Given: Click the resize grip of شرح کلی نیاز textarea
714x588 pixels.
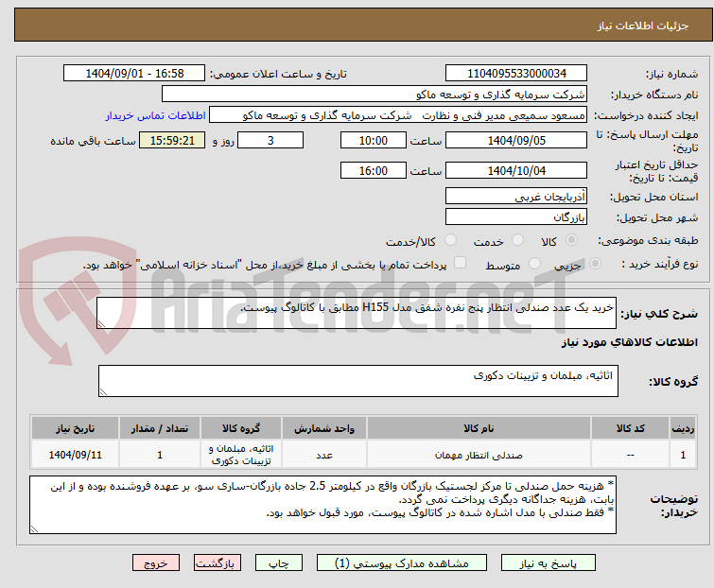Looking at the screenshot, I should [101, 324].
